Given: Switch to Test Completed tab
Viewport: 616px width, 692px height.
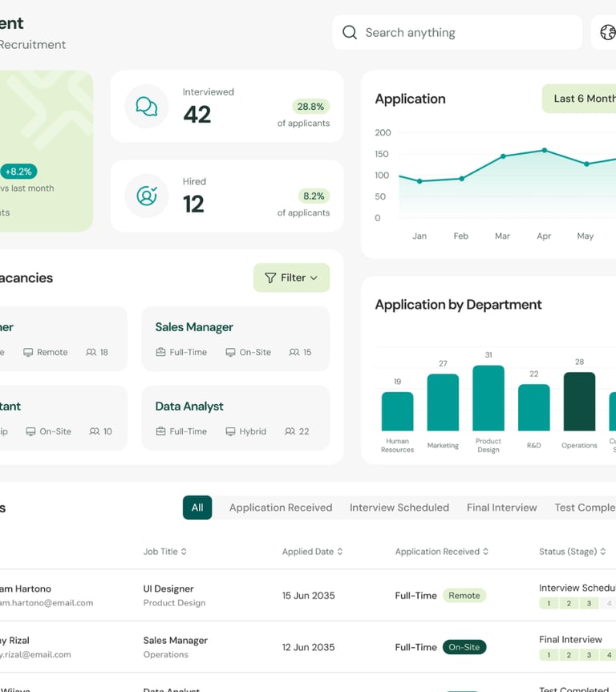Looking at the screenshot, I should (585, 508).
